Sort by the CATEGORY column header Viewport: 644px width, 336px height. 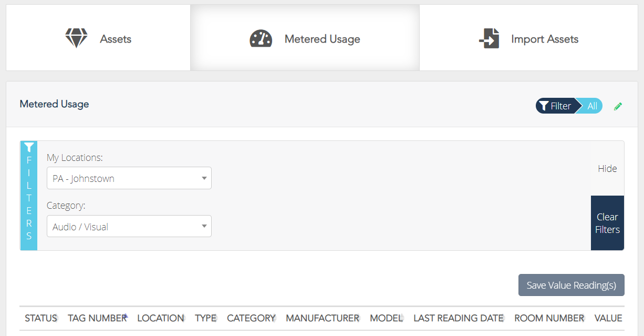click(251, 318)
